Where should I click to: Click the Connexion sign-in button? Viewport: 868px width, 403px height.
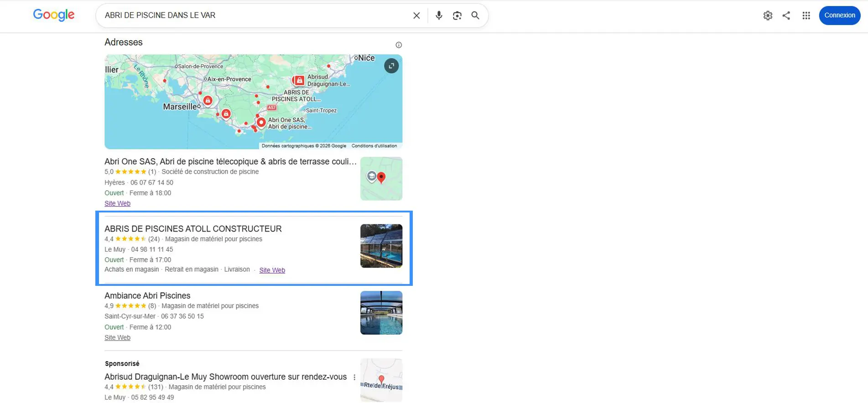tap(839, 15)
